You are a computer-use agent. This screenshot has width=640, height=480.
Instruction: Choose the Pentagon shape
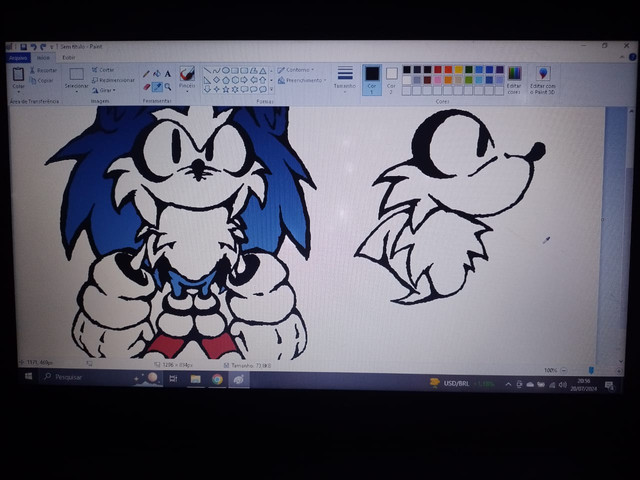pos(226,80)
